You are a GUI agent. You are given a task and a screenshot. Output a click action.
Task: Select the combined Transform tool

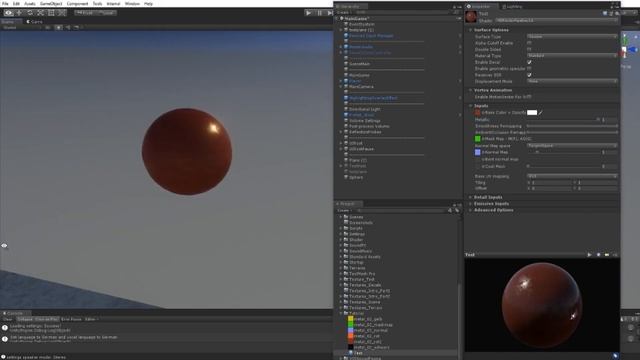pos(62,13)
